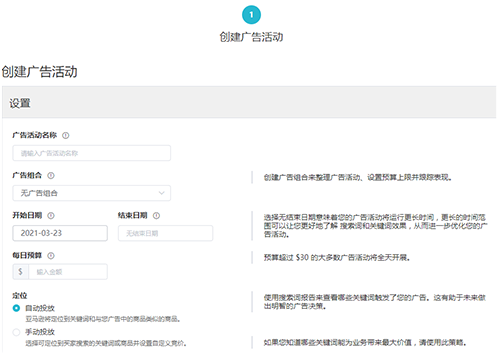
Task: Select the 手动投放 radio button
Action: click(x=16, y=332)
